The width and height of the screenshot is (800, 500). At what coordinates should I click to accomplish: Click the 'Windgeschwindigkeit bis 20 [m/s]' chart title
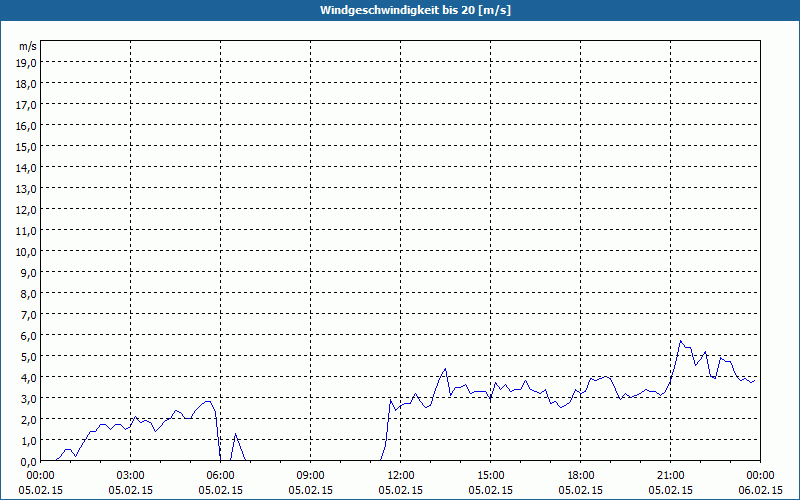(x=415, y=10)
